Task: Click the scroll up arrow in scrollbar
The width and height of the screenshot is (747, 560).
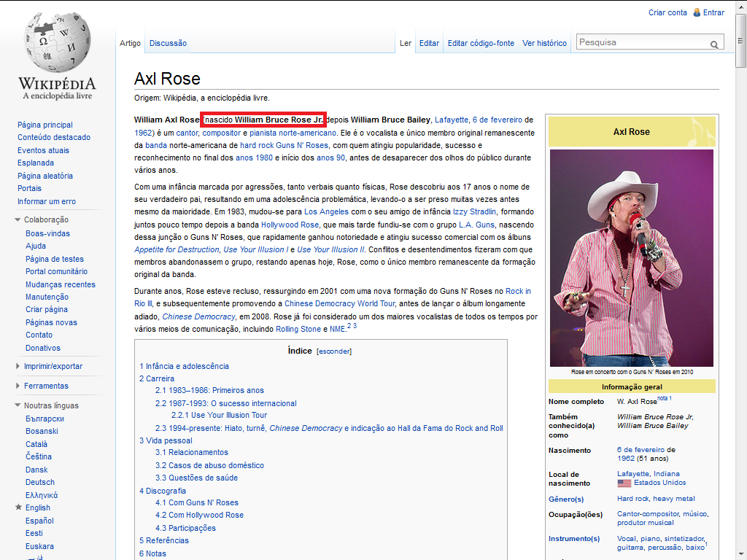Action: pos(741,6)
